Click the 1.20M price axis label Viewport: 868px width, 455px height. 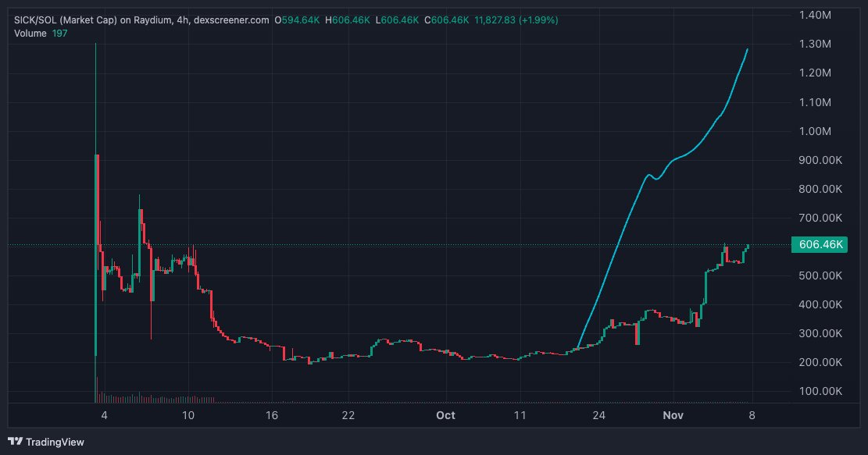pyautogui.click(x=815, y=73)
